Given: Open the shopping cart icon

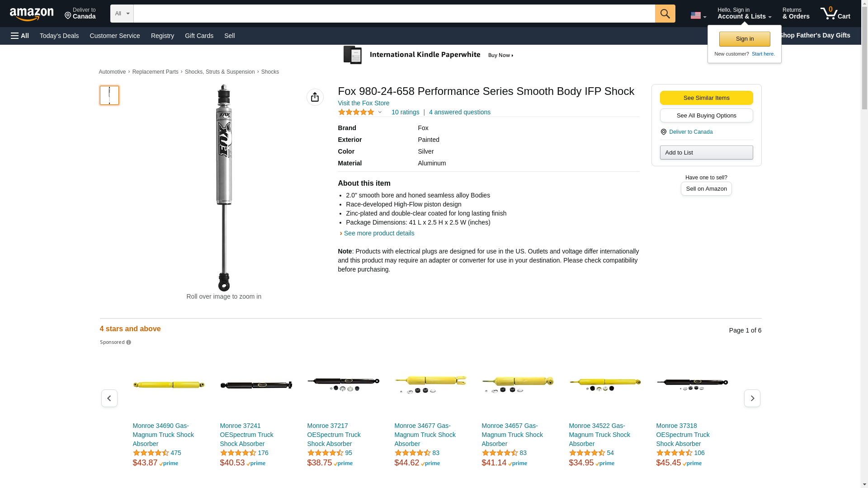Looking at the screenshot, I should click(835, 14).
